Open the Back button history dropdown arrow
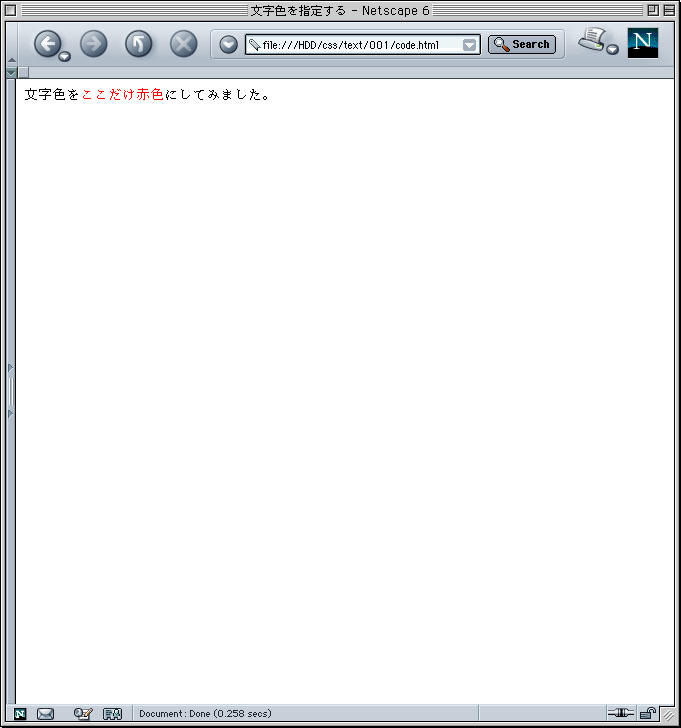 [x=65, y=56]
